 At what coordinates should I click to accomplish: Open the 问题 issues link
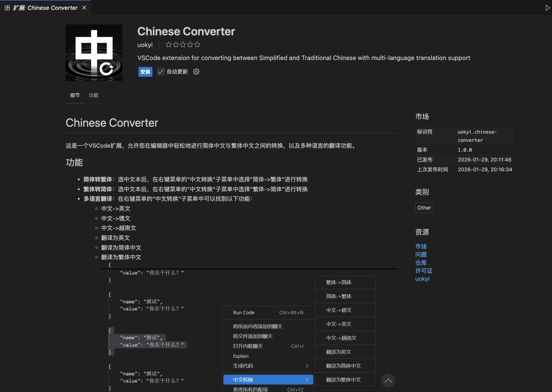click(x=421, y=254)
